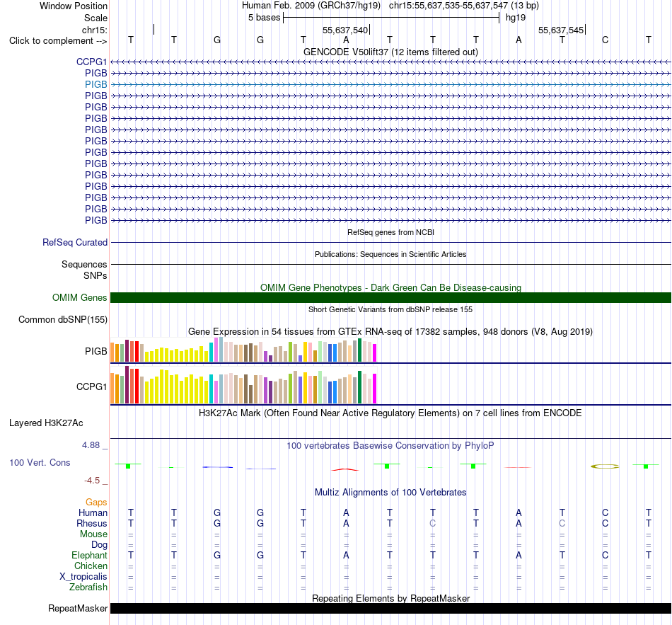Click the PhyloP Basewise Conservation title
The width and height of the screenshot is (672, 625).
[x=390, y=446]
